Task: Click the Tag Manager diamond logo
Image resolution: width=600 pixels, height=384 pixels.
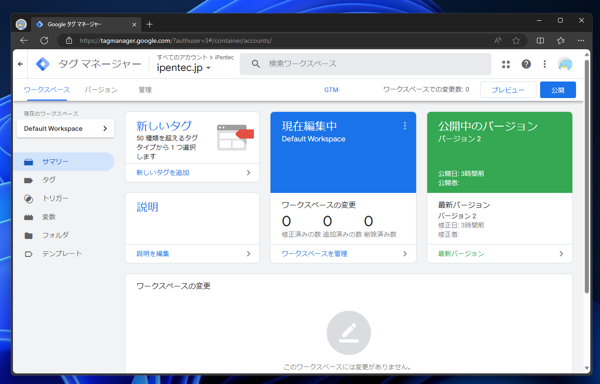Action: tap(42, 64)
